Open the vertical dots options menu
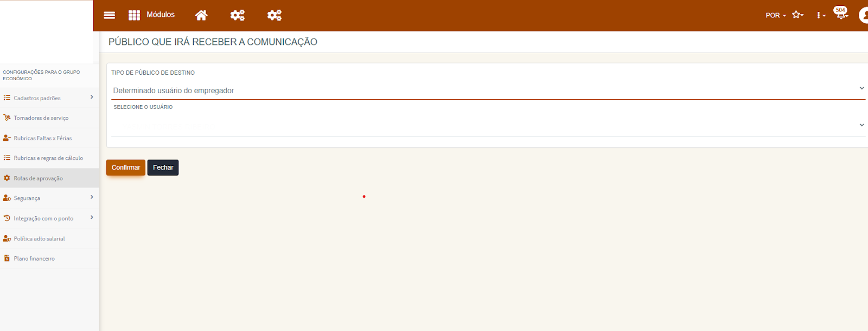Viewport: 868px width, 331px height. 821,15
